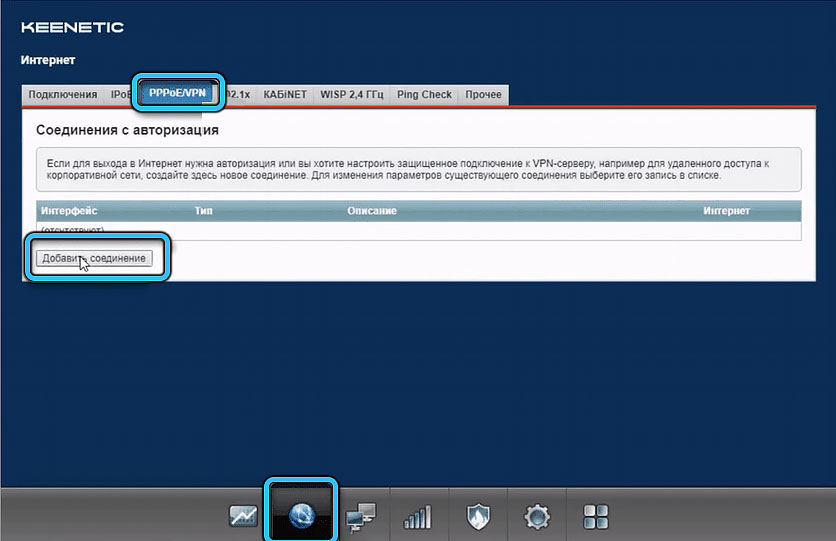836x541 pixels.
Task: Open the applications grid icon
Action: point(596,516)
